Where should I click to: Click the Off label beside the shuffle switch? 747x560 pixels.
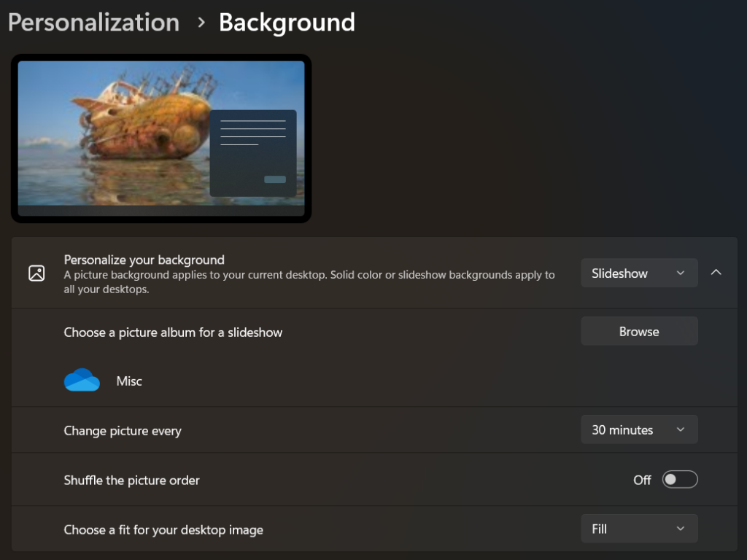click(x=642, y=480)
